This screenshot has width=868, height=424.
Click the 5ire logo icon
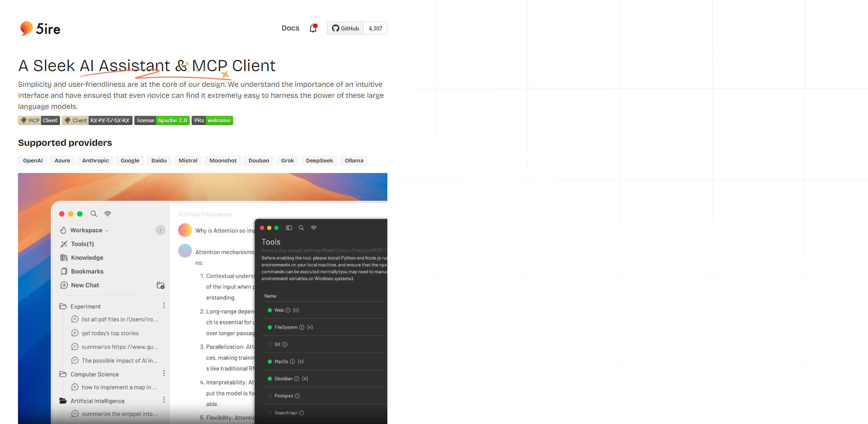pyautogui.click(x=26, y=29)
